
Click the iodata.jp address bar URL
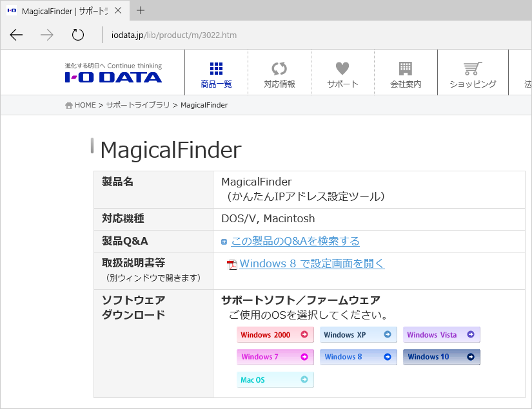174,35
